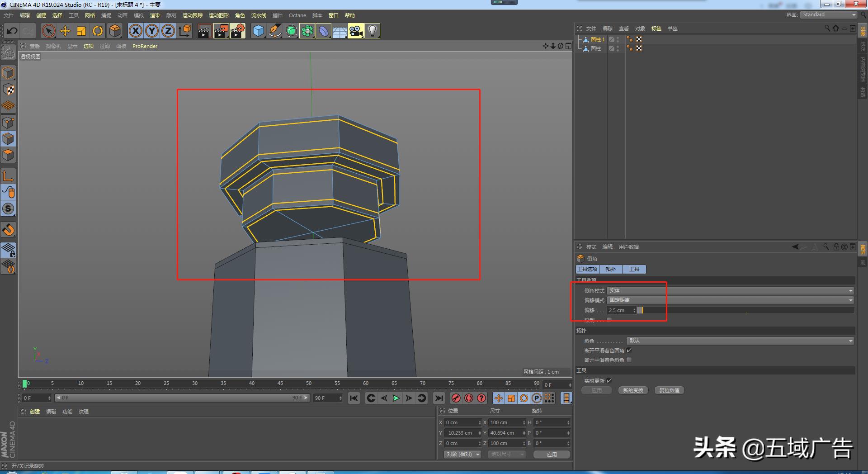This screenshot has height=474, width=868.
Task: Switch to Edges mode
Action: coord(8,139)
